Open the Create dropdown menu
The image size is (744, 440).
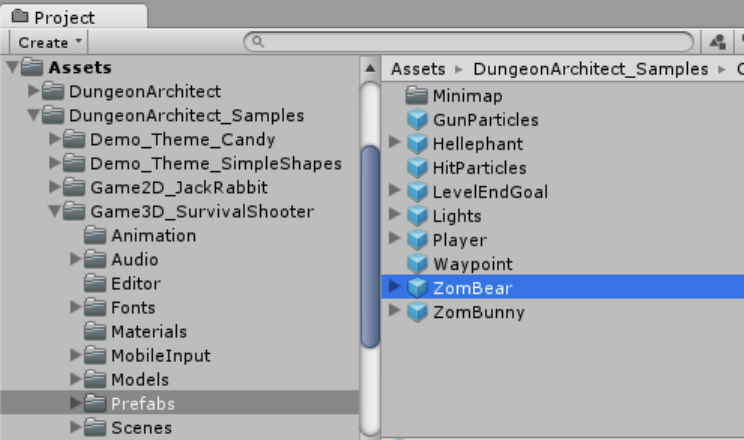pos(48,42)
